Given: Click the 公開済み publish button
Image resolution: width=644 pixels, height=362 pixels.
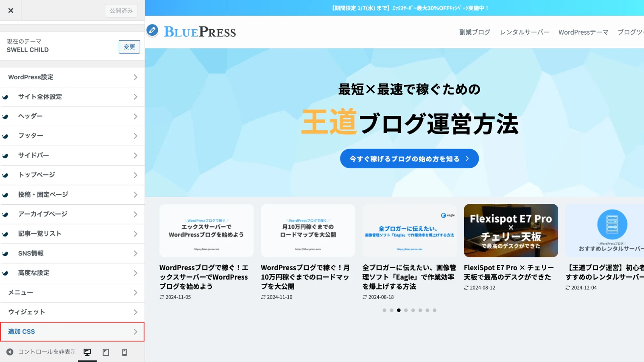Looking at the screenshot, I should [x=121, y=11].
